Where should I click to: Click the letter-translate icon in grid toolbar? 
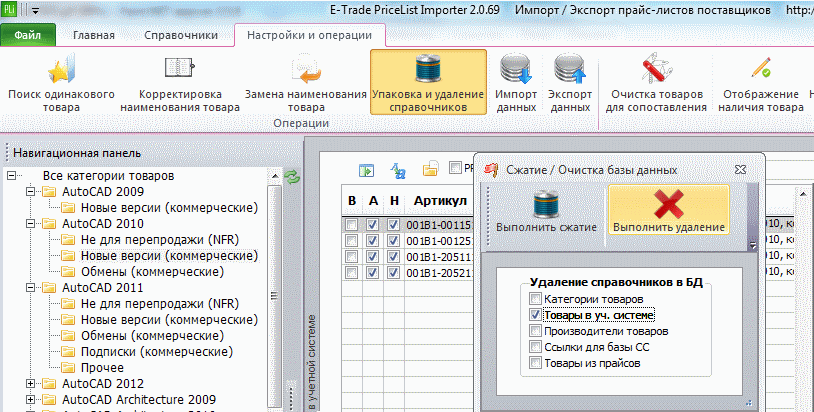click(x=398, y=170)
